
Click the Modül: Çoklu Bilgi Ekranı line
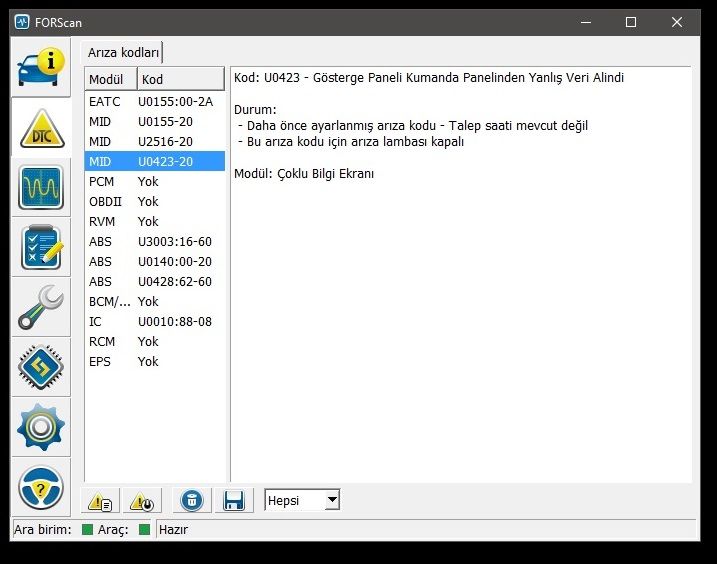click(x=304, y=174)
